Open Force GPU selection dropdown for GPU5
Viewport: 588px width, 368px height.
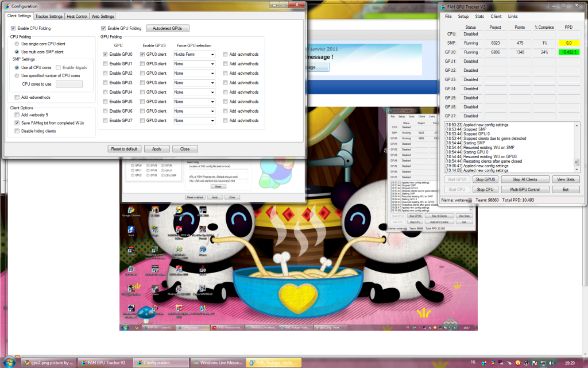[x=194, y=102]
